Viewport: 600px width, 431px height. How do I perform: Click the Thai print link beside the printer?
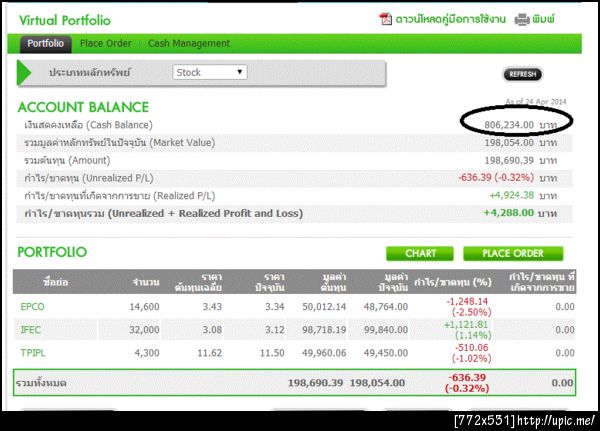543,19
